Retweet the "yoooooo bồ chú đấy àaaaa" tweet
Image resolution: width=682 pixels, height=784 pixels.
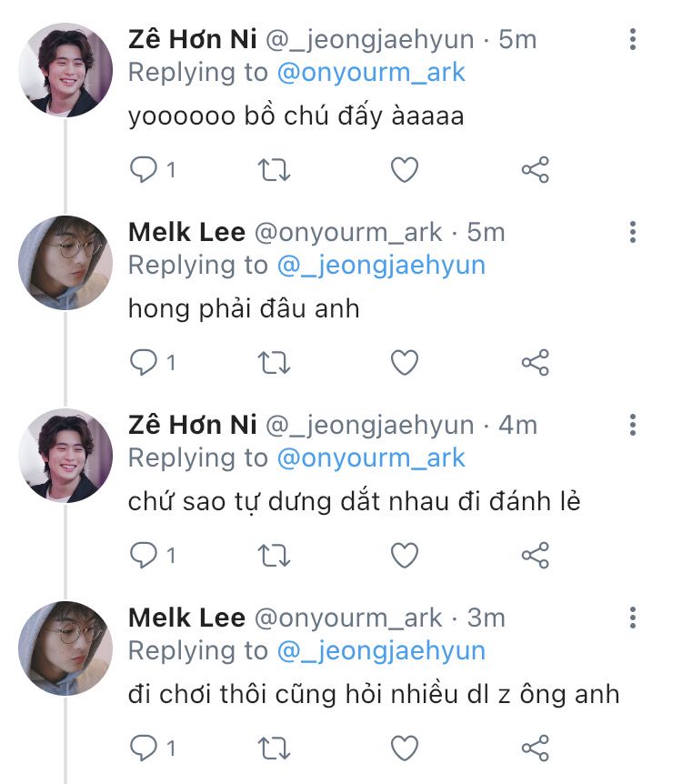[x=275, y=169]
